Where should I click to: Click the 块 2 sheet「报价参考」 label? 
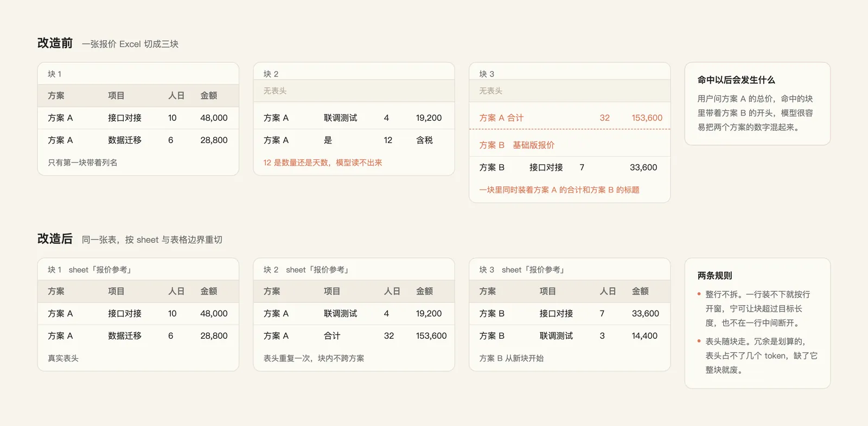click(x=307, y=270)
